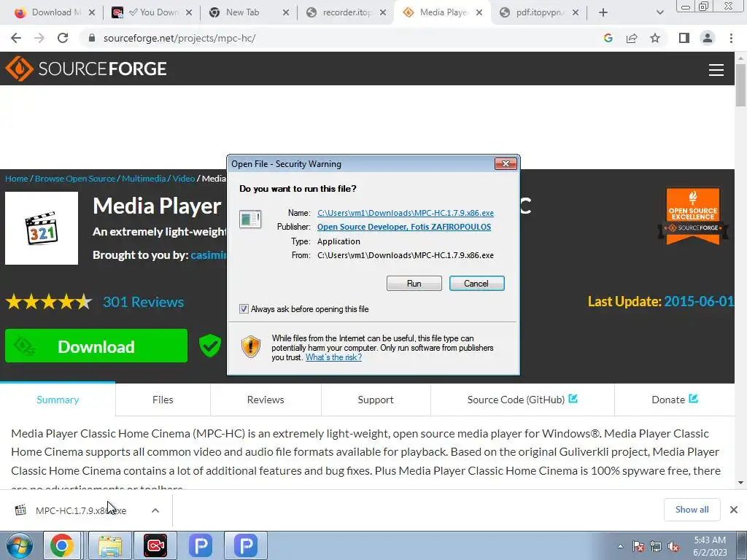Open Chrome three-dot menu
Viewport: 747px width, 560px height.
tap(731, 38)
